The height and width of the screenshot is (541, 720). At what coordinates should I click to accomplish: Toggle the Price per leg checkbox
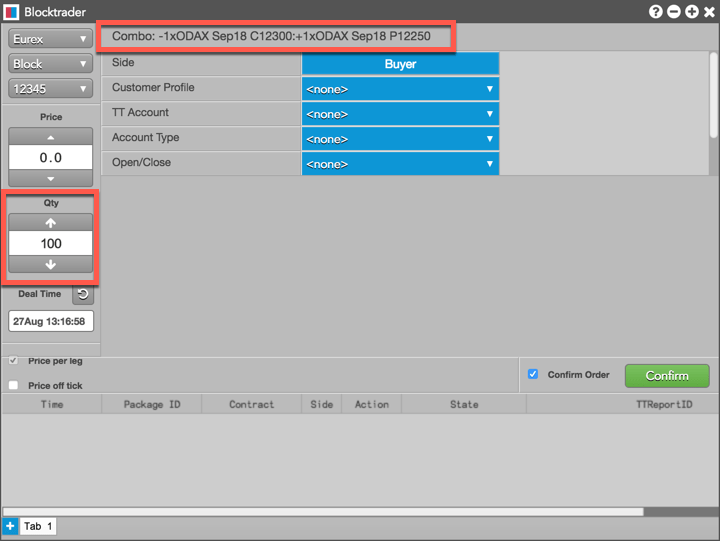(x=13, y=361)
